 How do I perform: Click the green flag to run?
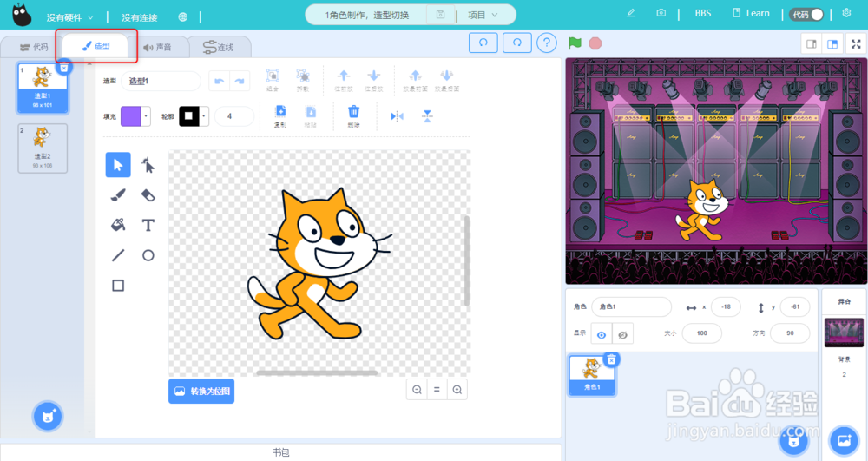tap(575, 43)
